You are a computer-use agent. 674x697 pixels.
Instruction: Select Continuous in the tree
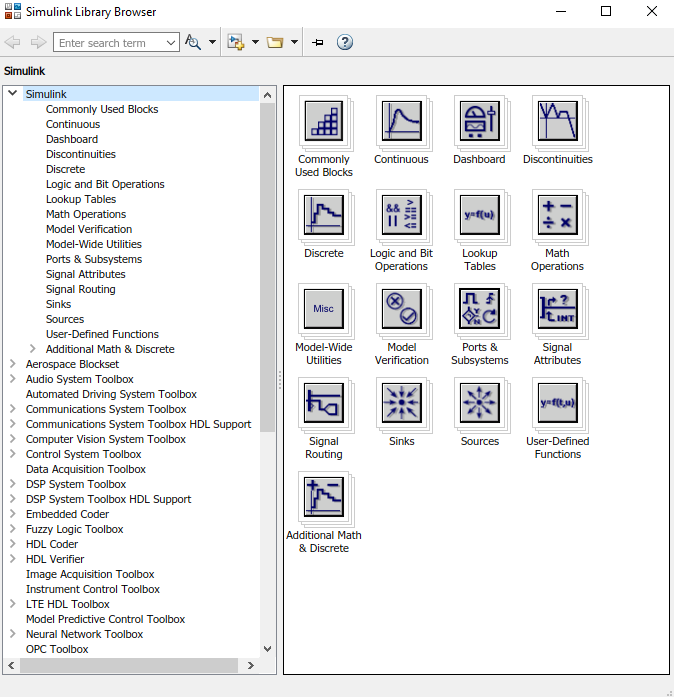pos(73,124)
